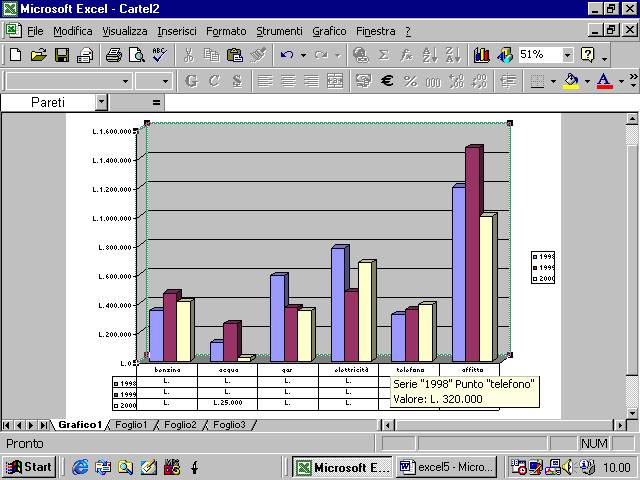Open the fill color dropdown arrow
This screenshot has height=480, width=640.
586,81
